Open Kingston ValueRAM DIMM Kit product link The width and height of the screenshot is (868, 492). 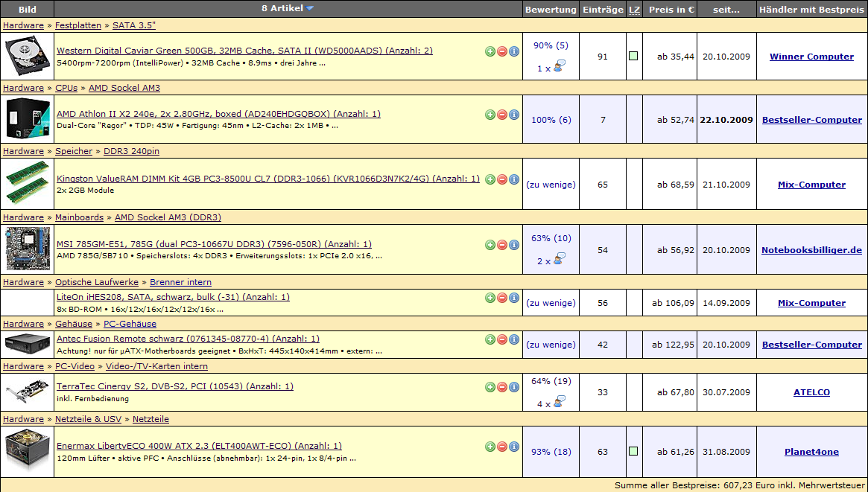[x=268, y=179]
